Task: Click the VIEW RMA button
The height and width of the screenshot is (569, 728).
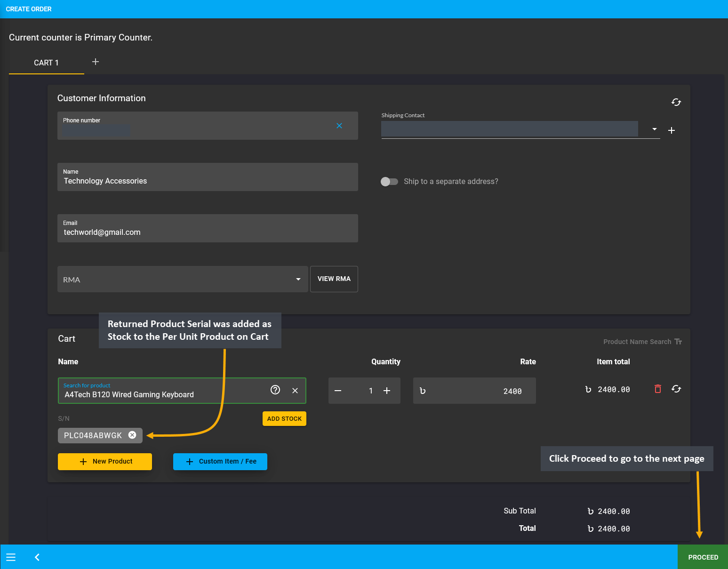Action: tap(334, 279)
